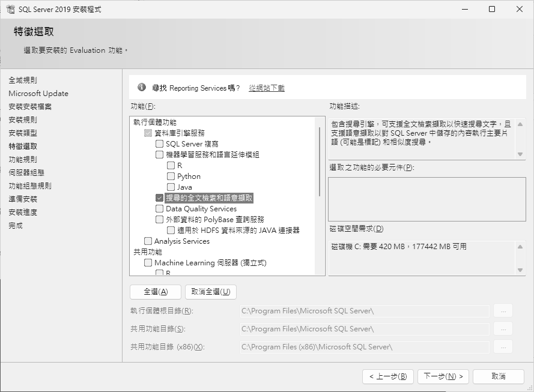This screenshot has height=392, width=534.
Task: Enable the Analysis Services checkbox
Action: click(148, 241)
